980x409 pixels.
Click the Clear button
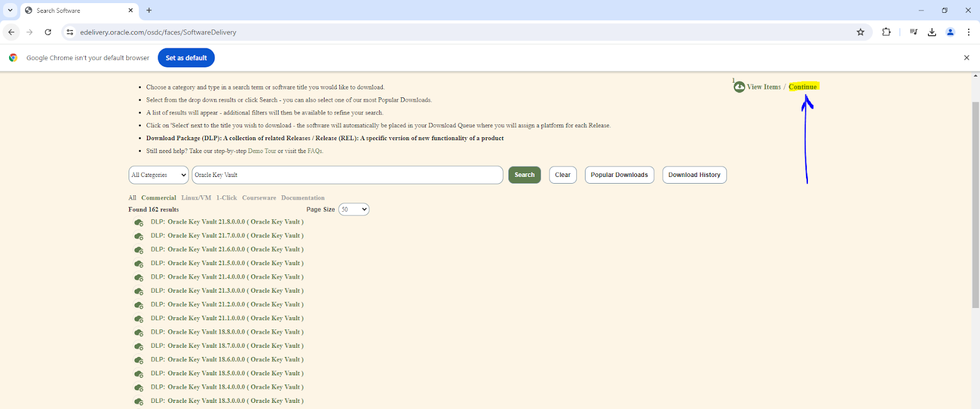[563, 175]
